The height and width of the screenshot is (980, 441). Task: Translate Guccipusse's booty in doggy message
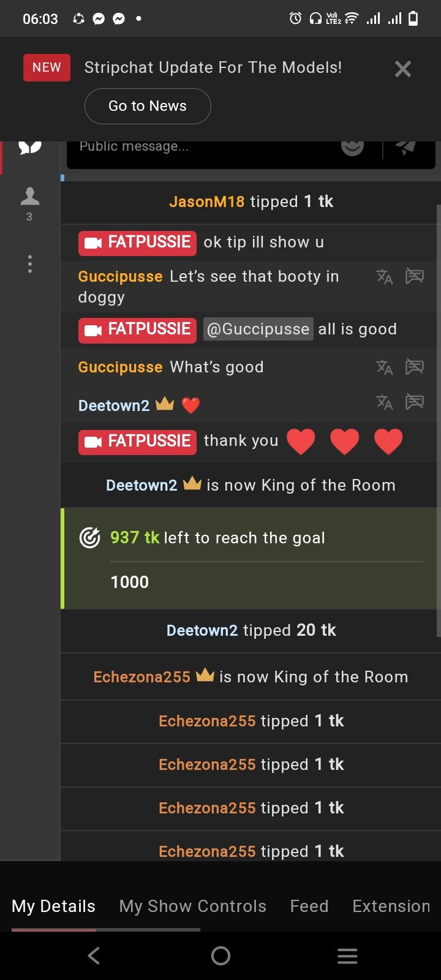385,277
